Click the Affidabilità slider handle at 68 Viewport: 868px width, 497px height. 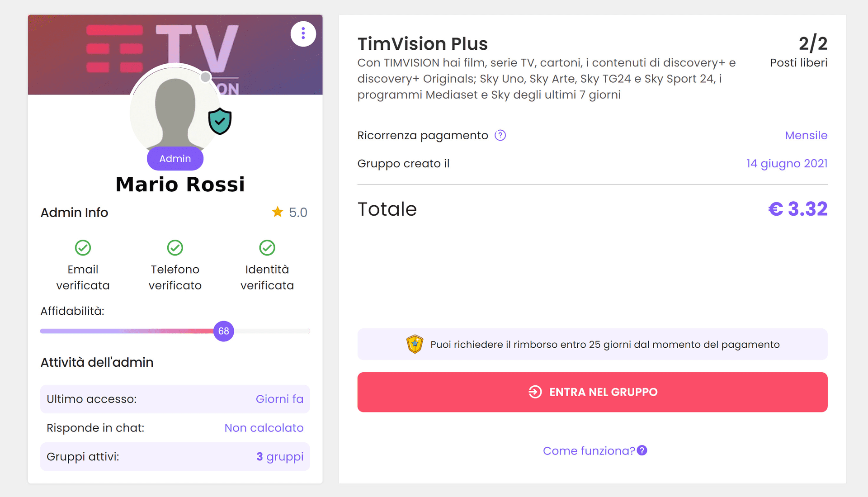tap(224, 331)
